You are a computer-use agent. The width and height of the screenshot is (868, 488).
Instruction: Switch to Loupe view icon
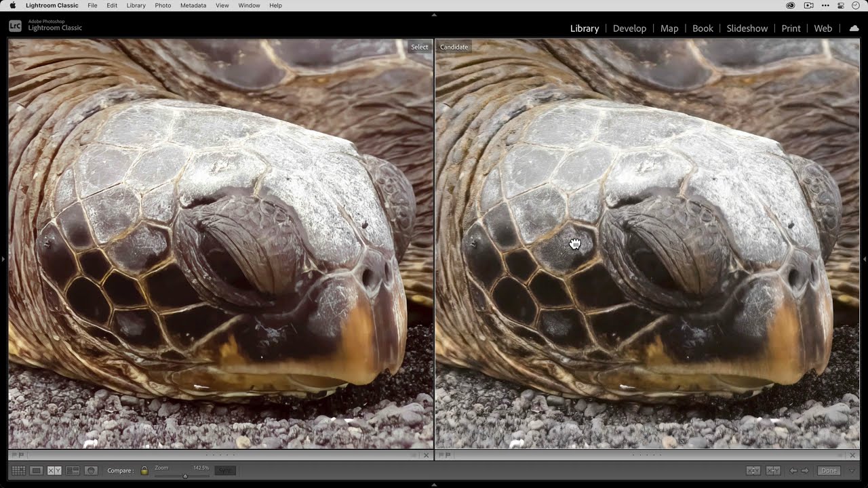37,470
